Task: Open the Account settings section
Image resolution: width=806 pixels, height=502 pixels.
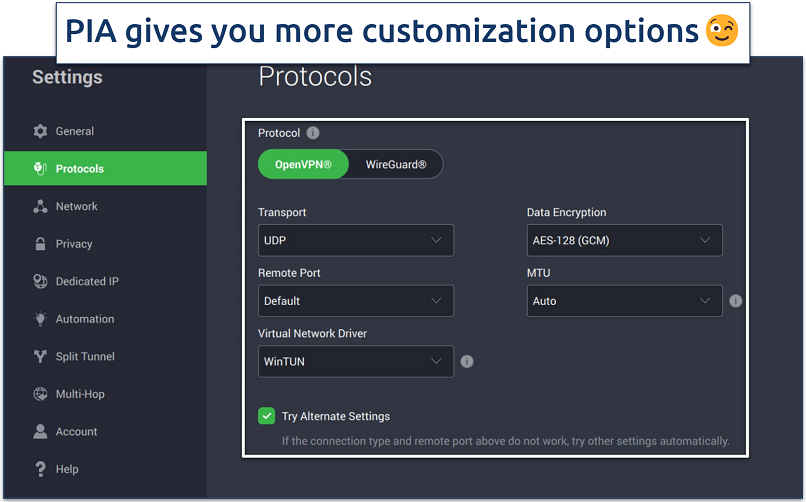Action: click(76, 432)
